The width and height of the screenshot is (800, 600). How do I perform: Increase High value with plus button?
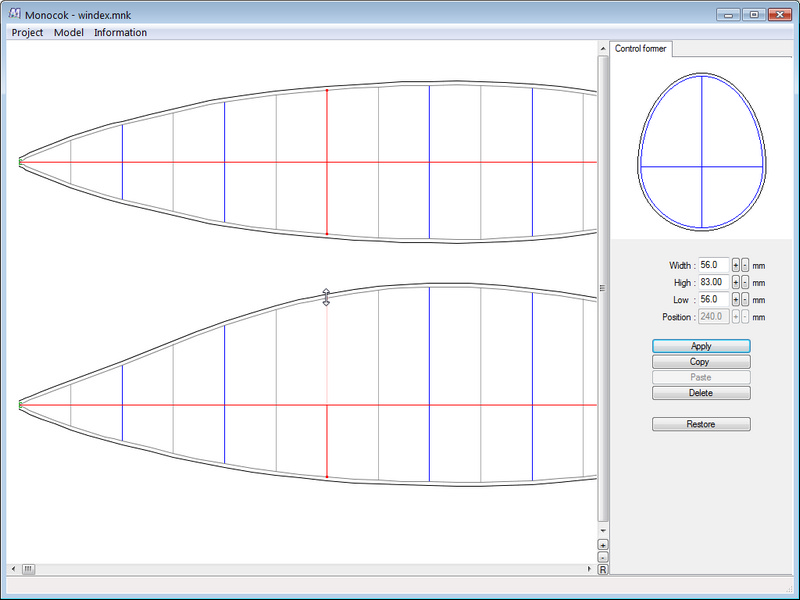[x=736, y=282]
